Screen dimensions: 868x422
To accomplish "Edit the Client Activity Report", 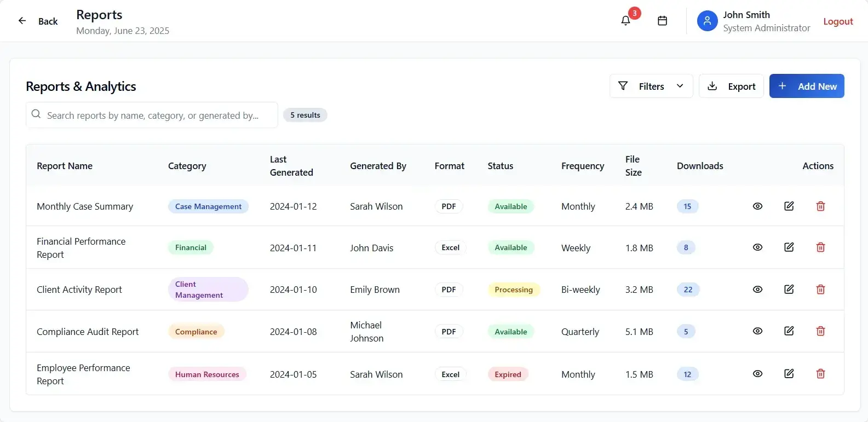I will (x=789, y=290).
